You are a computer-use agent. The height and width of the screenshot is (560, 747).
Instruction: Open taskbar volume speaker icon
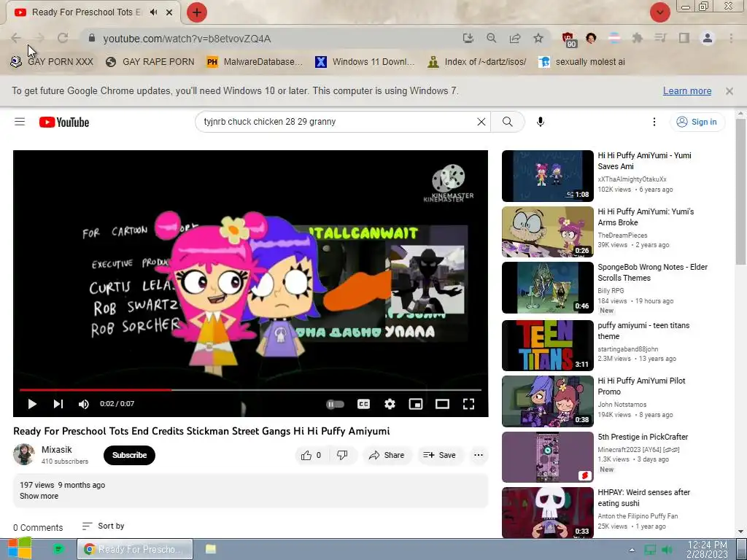coord(667,550)
